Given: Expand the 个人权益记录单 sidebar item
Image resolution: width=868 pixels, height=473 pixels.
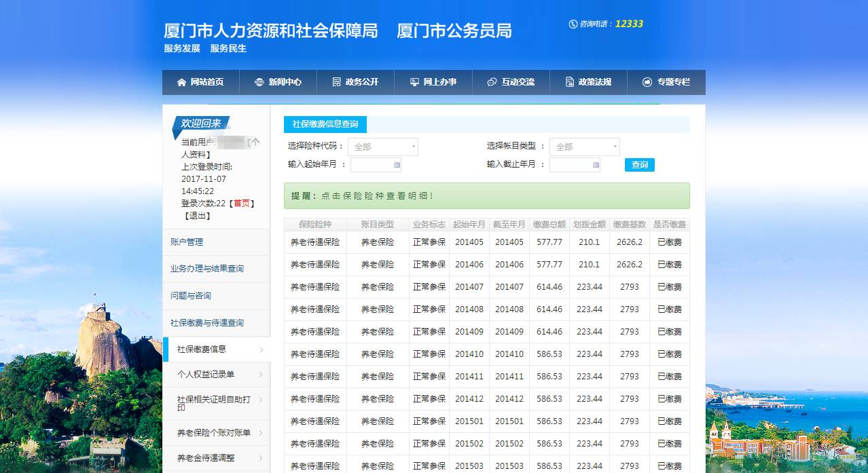Looking at the screenshot, I should point(261,374).
